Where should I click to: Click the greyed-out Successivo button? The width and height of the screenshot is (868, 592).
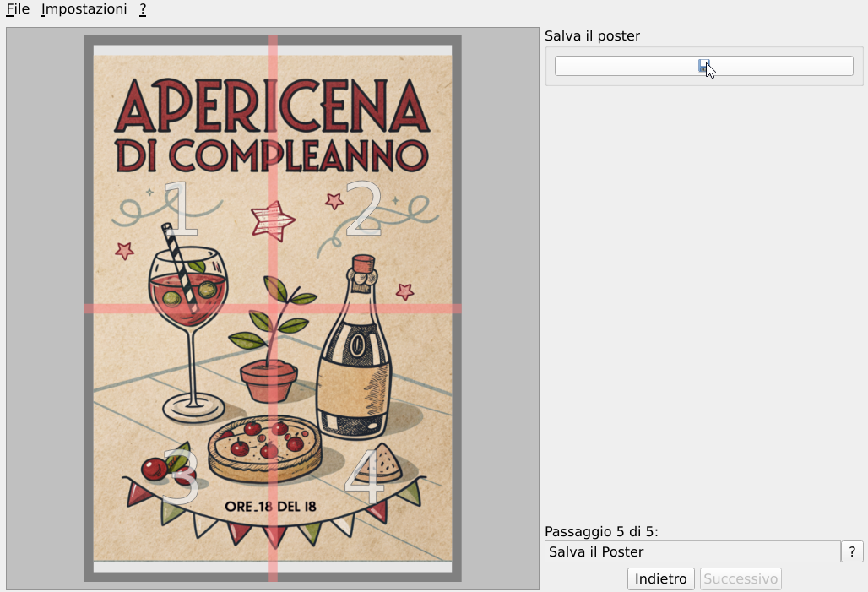click(741, 578)
